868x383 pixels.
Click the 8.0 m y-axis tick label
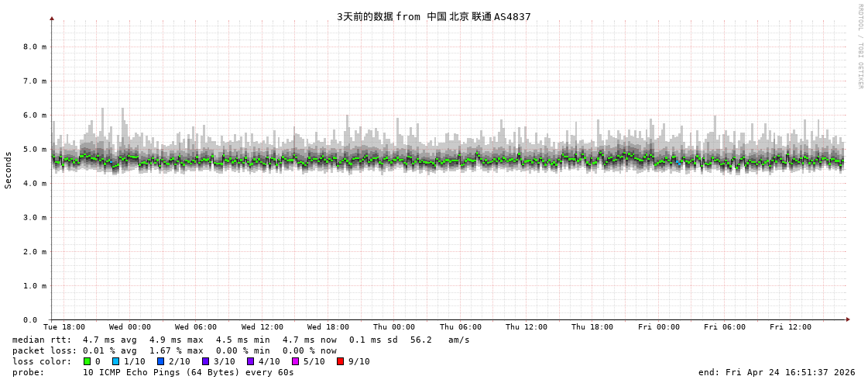pyautogui.click(x=34, y=47)
